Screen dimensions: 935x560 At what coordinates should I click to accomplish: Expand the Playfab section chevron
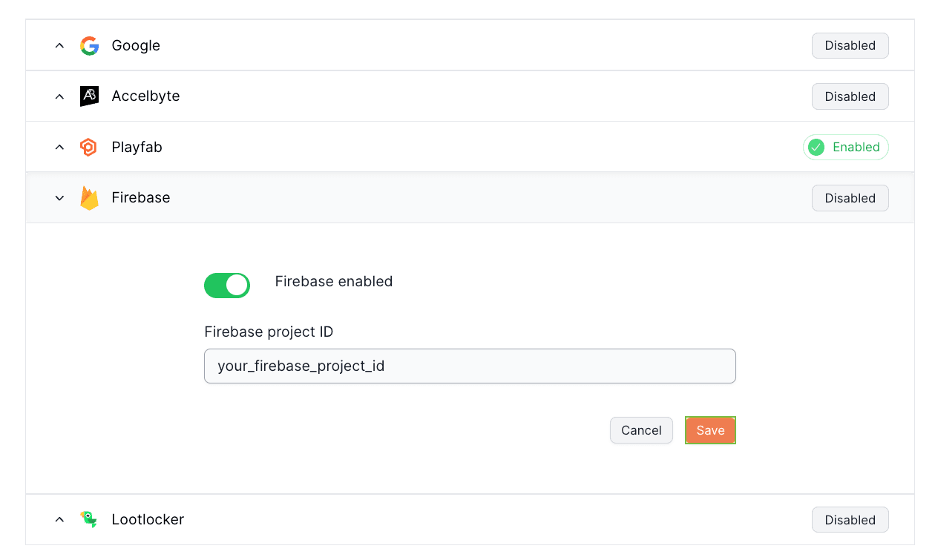click(59, 147)
